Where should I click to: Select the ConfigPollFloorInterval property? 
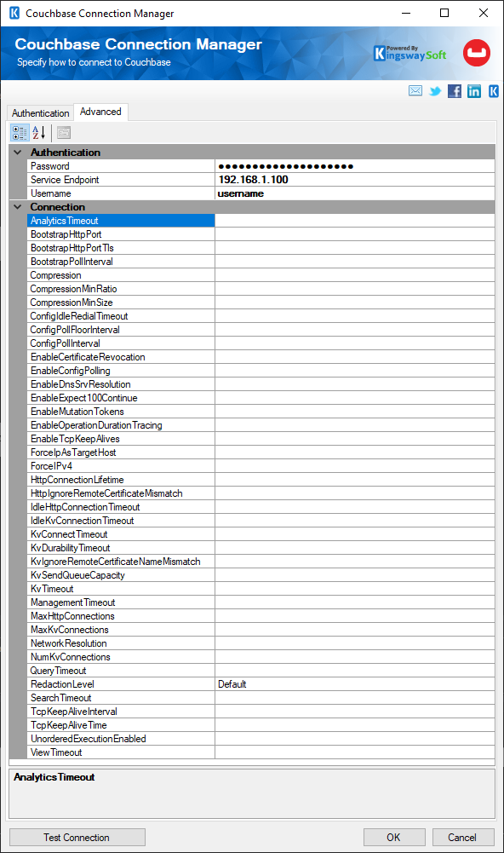tap(121, 330)
